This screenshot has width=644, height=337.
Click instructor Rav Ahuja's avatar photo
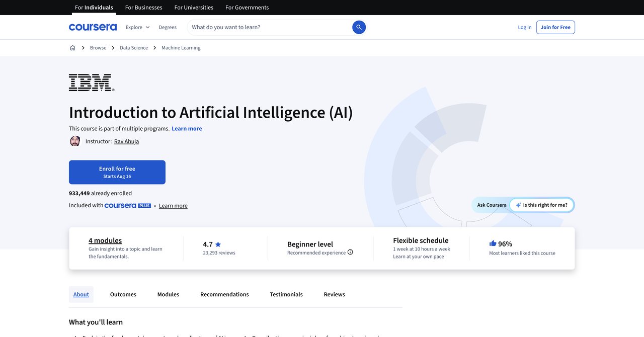coord(75,141)
